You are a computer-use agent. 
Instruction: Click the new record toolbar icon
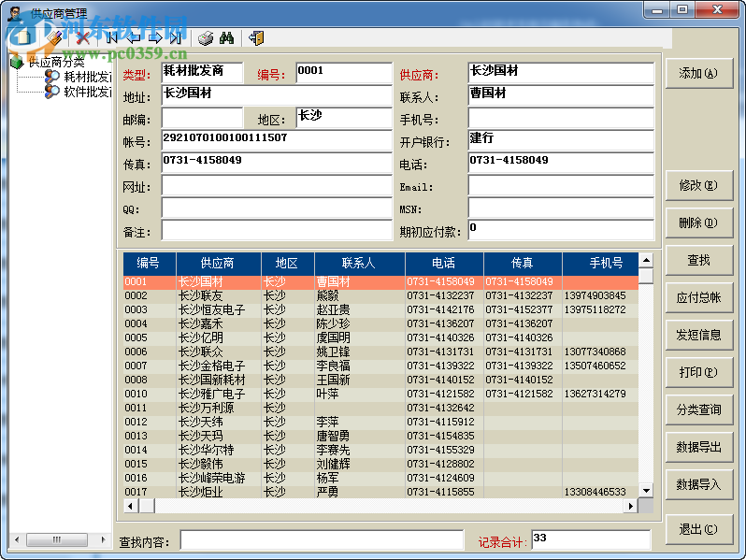pyautogui.click(x=23, y=37)
